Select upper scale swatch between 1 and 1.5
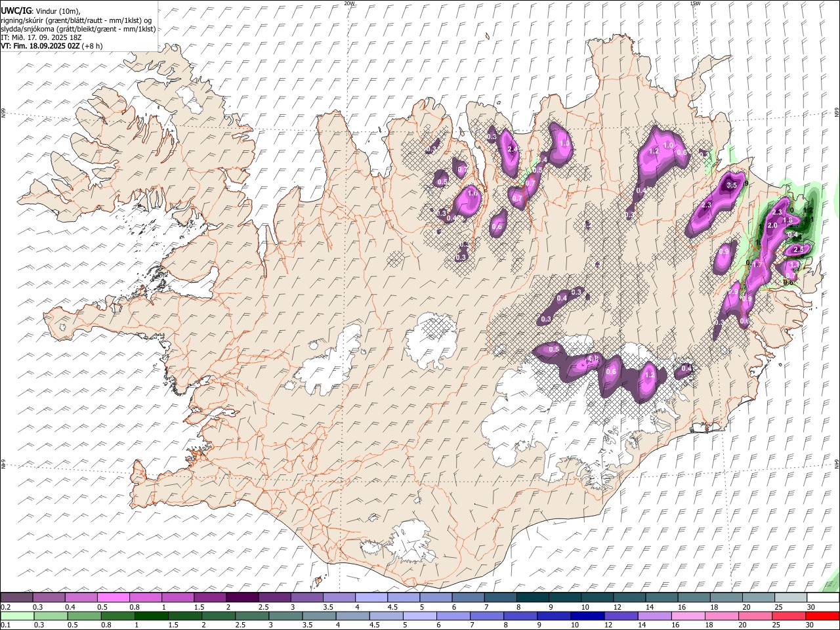840x630 pixels. [177, 597]
